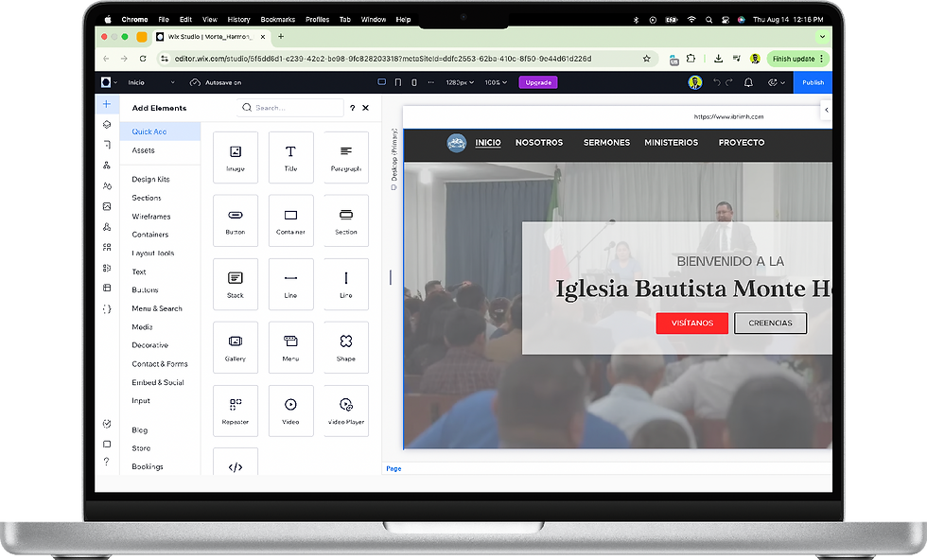927x560 pixels.
Task: Add a Shape element from Quick Add
Action: pyautogui.click(x=346, y=347)
